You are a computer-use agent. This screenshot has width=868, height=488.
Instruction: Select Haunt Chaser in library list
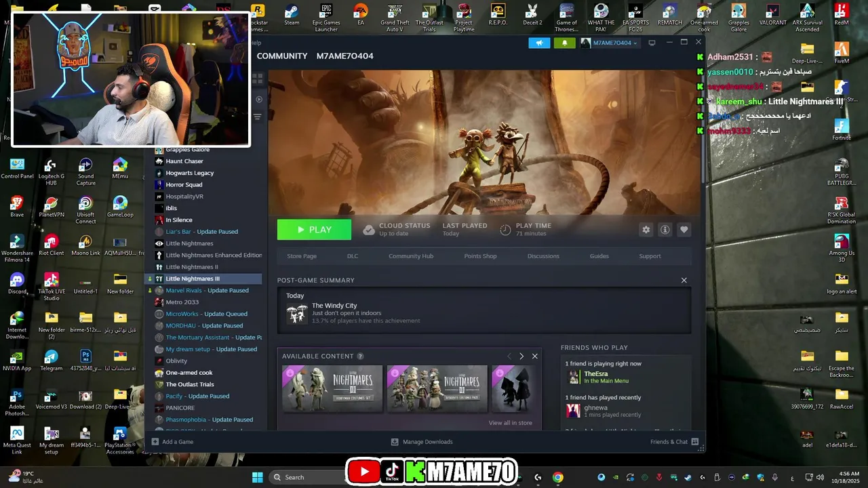coord(203,161)
